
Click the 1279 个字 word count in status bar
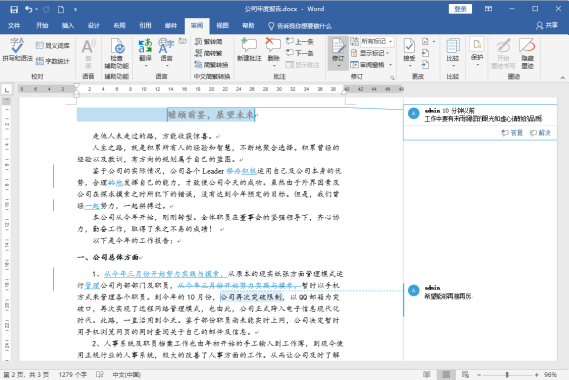[73, 375]
